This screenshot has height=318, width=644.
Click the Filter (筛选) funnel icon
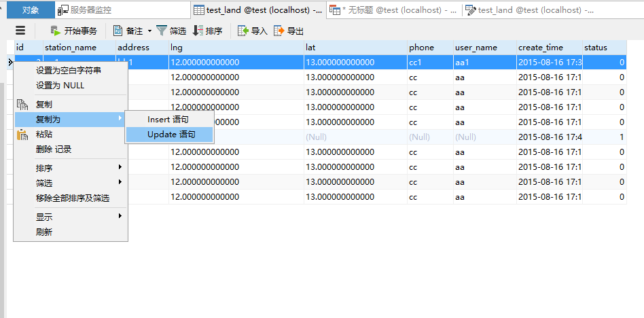161,31
